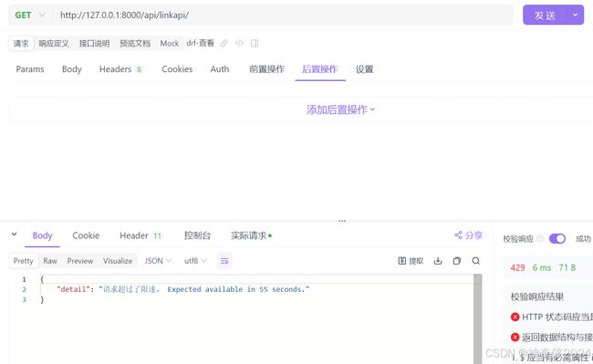Select Raw view mode
593x364 pixels.
[50, 261]
